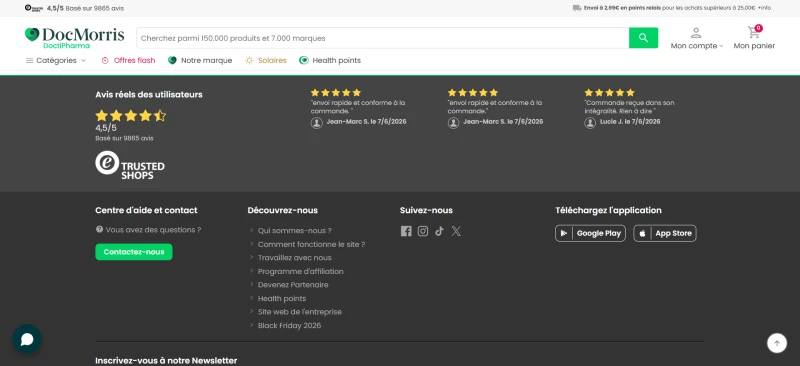Open the Travaillez avec nous link
Screen dimensions: 800x366
(x=294, y=258)
